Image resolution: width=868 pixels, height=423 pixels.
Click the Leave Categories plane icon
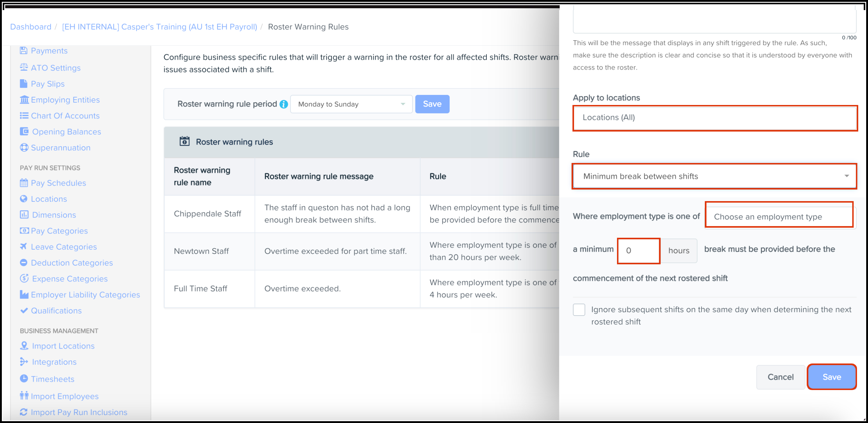point(23,247)
